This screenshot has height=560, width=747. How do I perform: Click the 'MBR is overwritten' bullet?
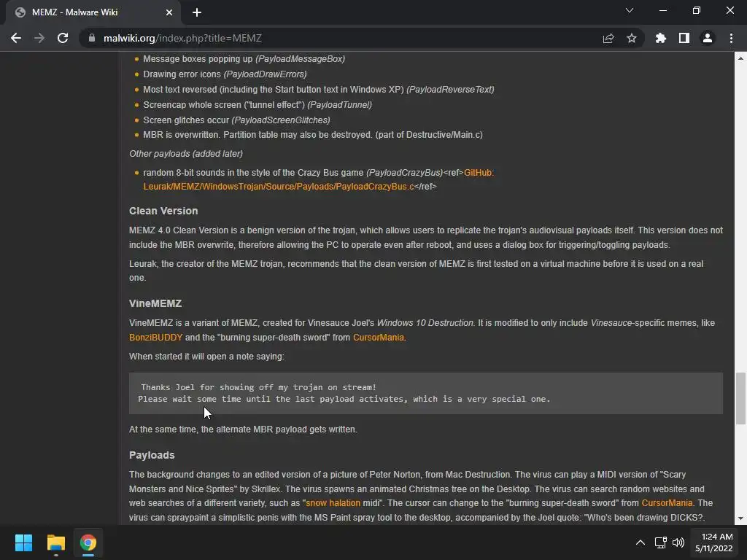(x=313, y=135)
